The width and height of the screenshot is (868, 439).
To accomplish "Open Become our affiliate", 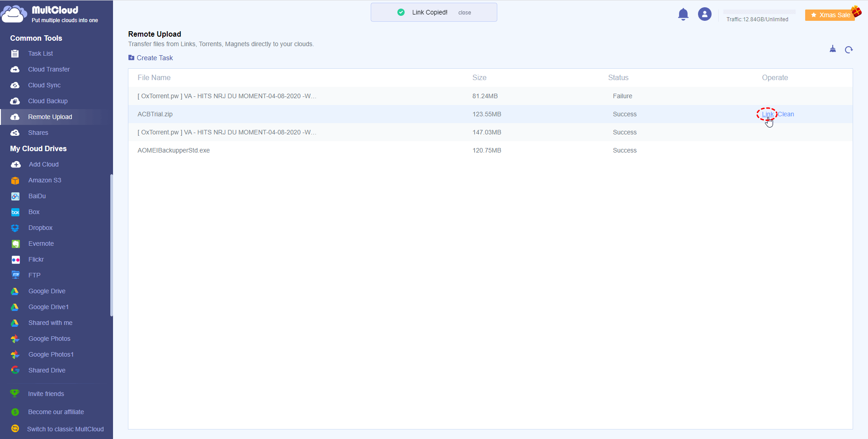I will point(56,412).
